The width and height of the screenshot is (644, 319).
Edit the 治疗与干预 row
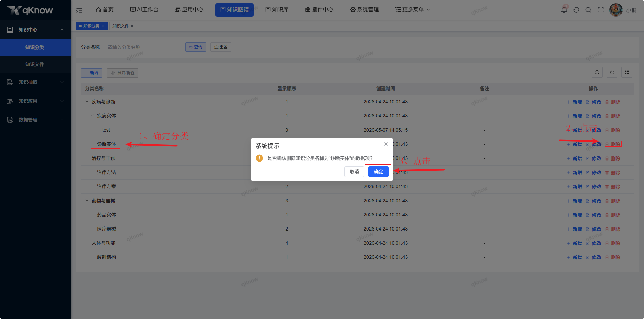click(593, 158)
